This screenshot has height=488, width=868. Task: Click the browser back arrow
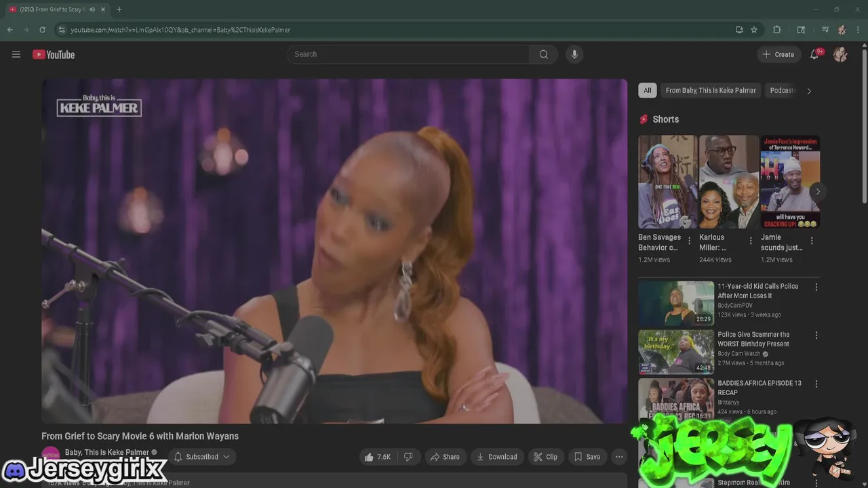(x=9, y=30)
